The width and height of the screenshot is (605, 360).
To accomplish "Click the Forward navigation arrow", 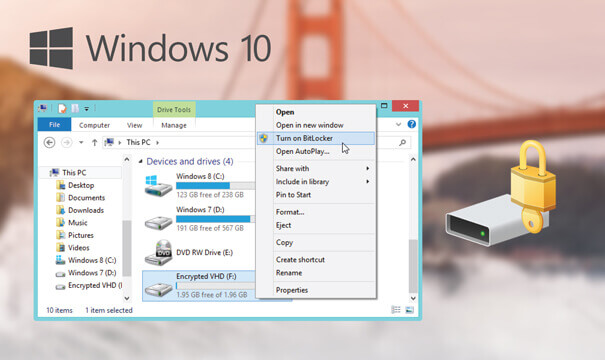I will pos(67,142).
